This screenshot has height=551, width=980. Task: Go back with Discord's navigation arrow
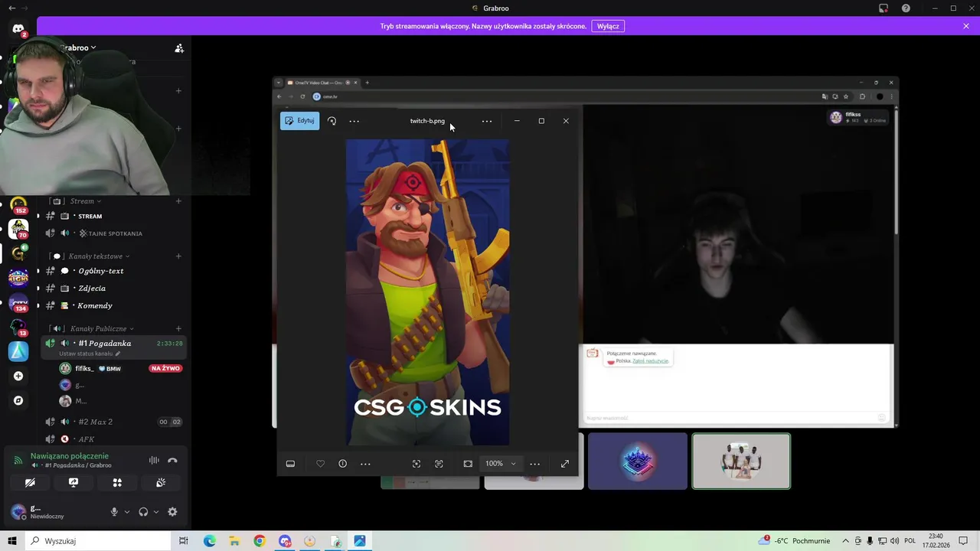11,8
